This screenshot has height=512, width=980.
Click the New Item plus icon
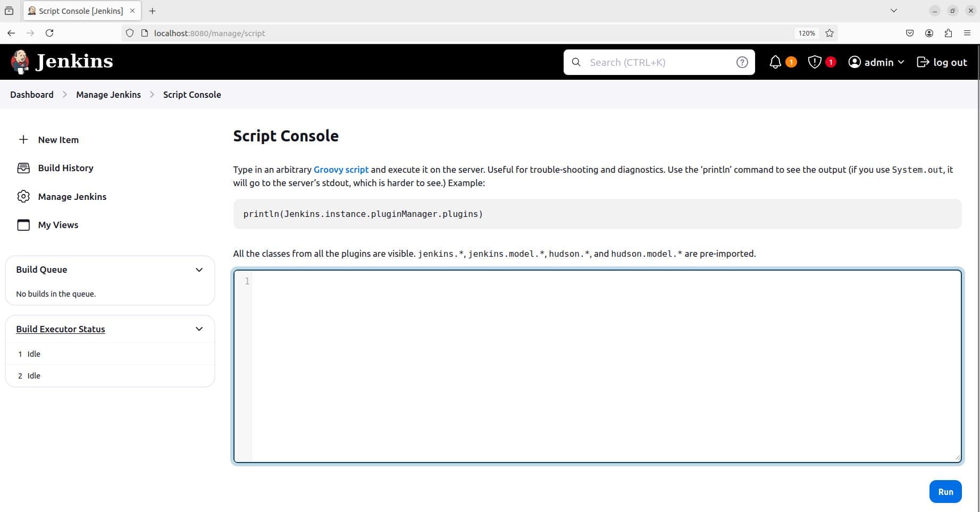[x=23, y=140]
